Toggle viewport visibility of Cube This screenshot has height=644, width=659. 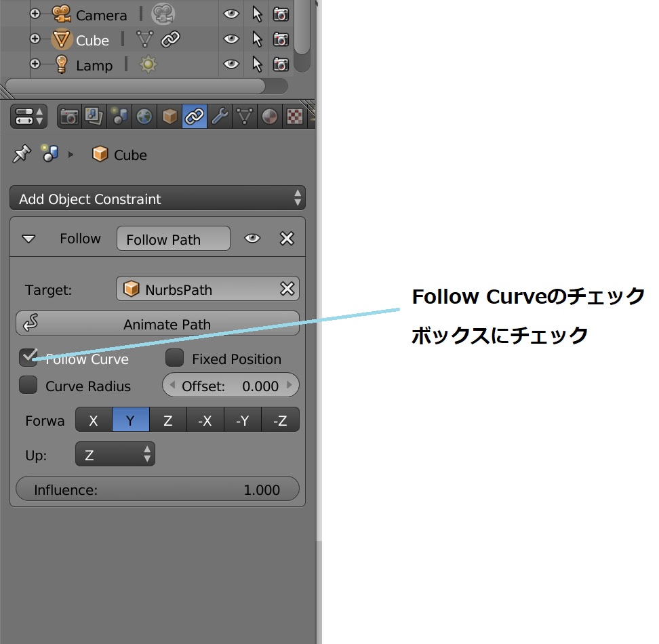pos(231,39)
